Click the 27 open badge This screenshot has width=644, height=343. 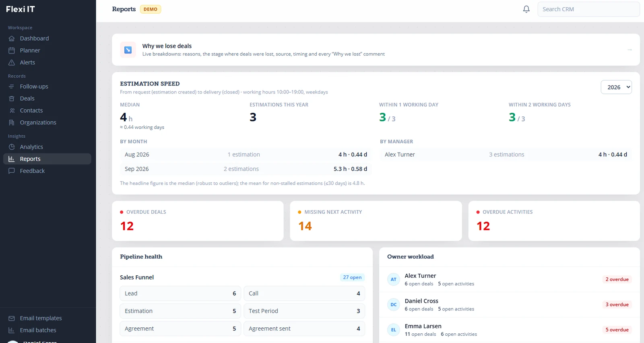352,277
